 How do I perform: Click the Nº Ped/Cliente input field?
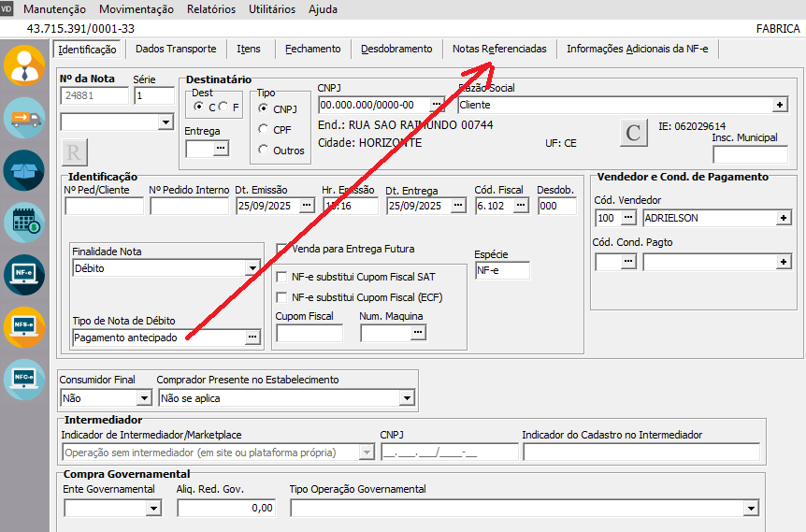click(105, 206)
